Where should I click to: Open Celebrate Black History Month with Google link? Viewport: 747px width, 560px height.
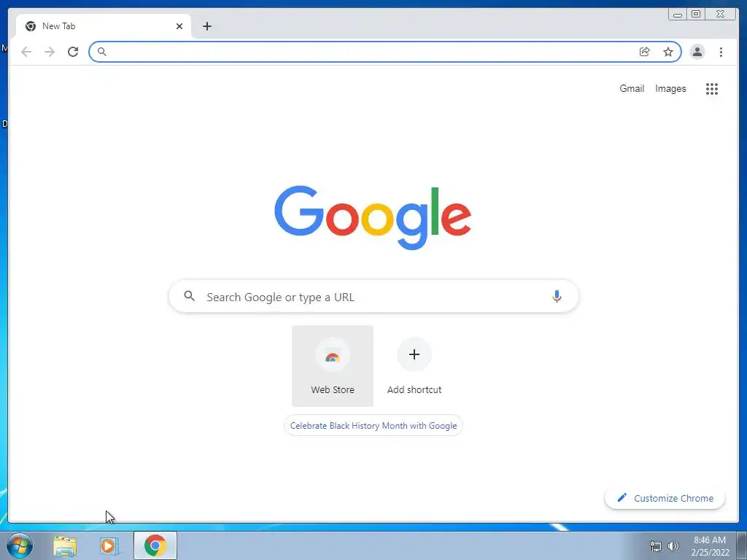pos(373,425)
